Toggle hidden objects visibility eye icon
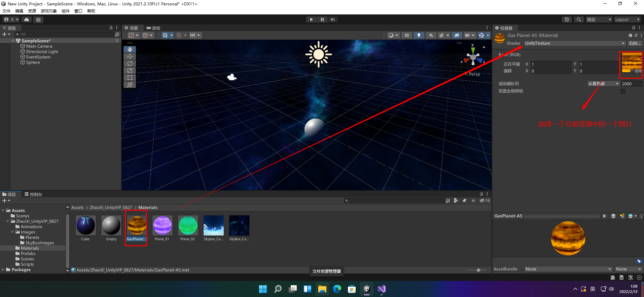This screenshot has width=644, height=297. 457,35
